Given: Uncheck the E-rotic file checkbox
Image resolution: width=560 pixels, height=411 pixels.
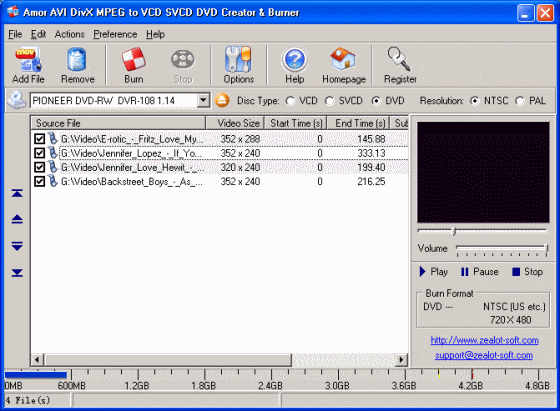Looking at the screenshot, I should click(x=39, y=139).
